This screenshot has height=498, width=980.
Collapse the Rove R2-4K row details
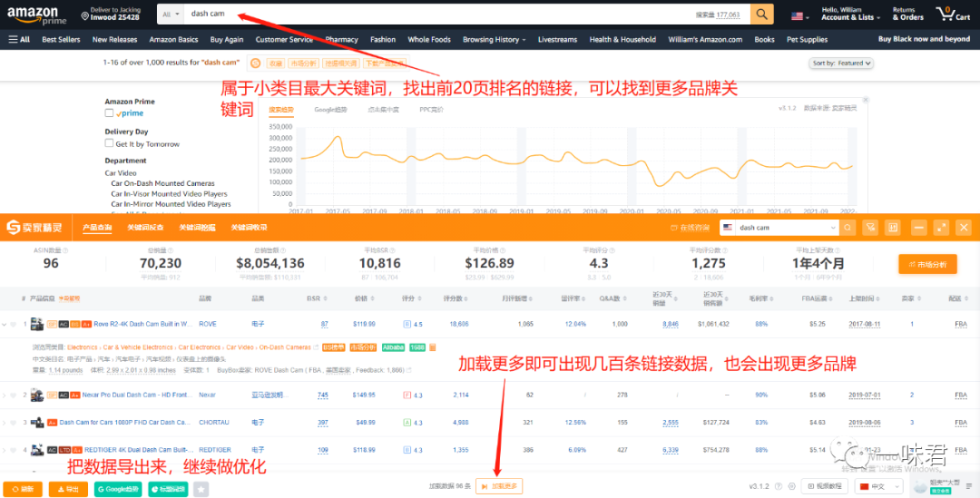click(x=5, y=325)
